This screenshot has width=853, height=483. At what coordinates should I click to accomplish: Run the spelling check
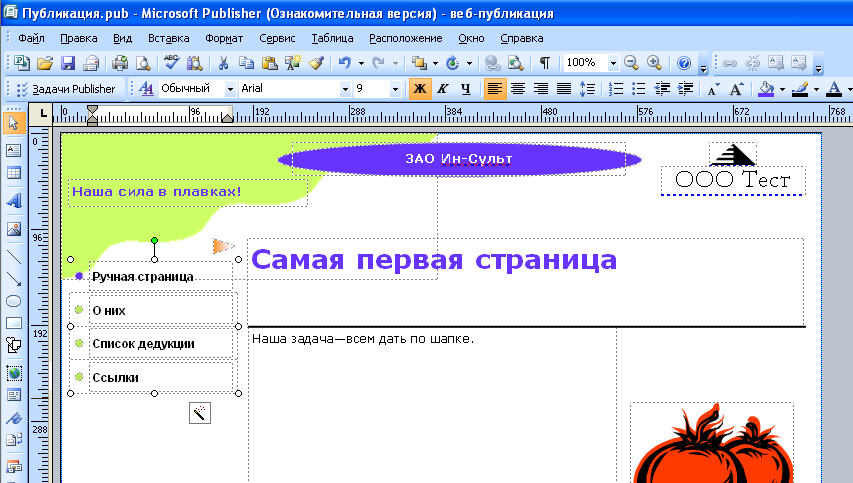[x=171, y=63]
